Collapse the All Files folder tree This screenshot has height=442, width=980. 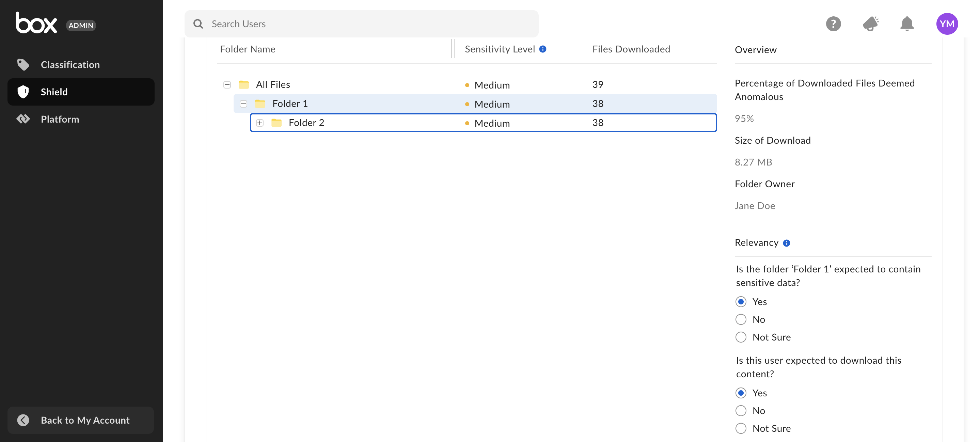tap(227, 84)
